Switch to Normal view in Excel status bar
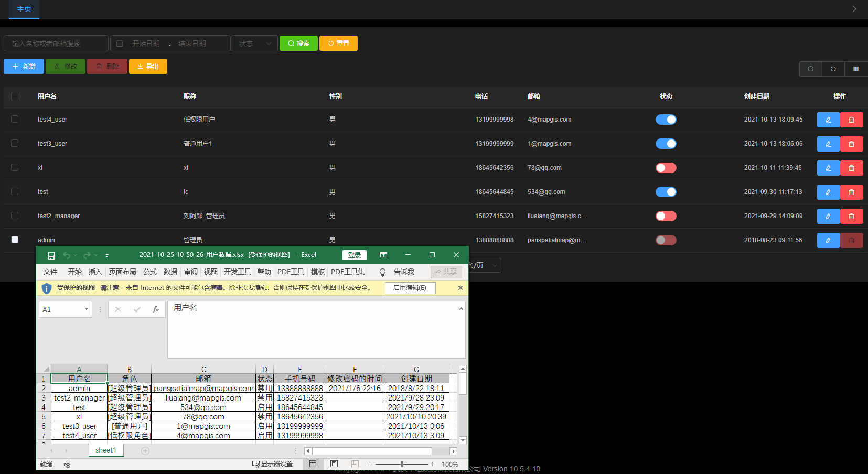 [x=313, y=464]
